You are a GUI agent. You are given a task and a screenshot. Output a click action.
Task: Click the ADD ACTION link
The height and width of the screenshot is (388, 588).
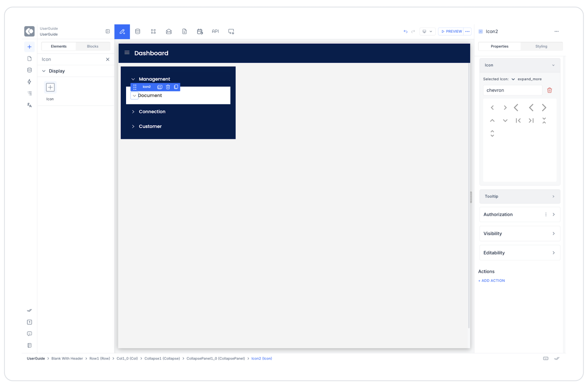pos(492,281)
